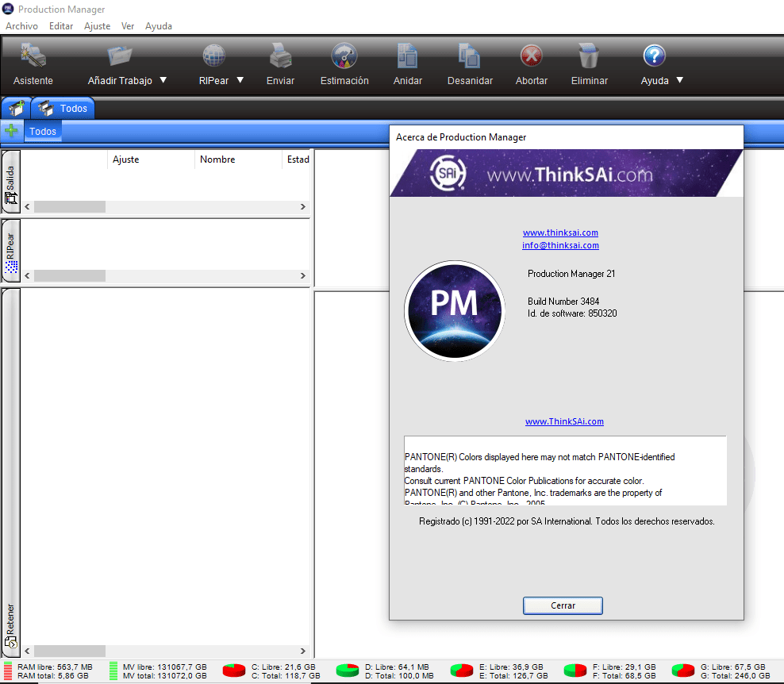Open the www.ThinkSAi.com link above the Pantone notice

tap(564, 421)
